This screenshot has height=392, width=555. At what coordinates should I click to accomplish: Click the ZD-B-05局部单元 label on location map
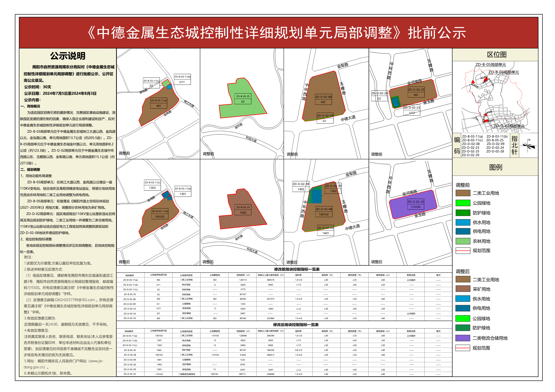tap(491, 64)
